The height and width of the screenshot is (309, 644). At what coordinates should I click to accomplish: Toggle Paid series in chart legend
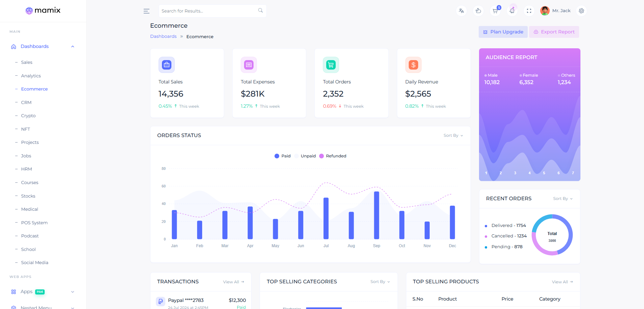283,156
